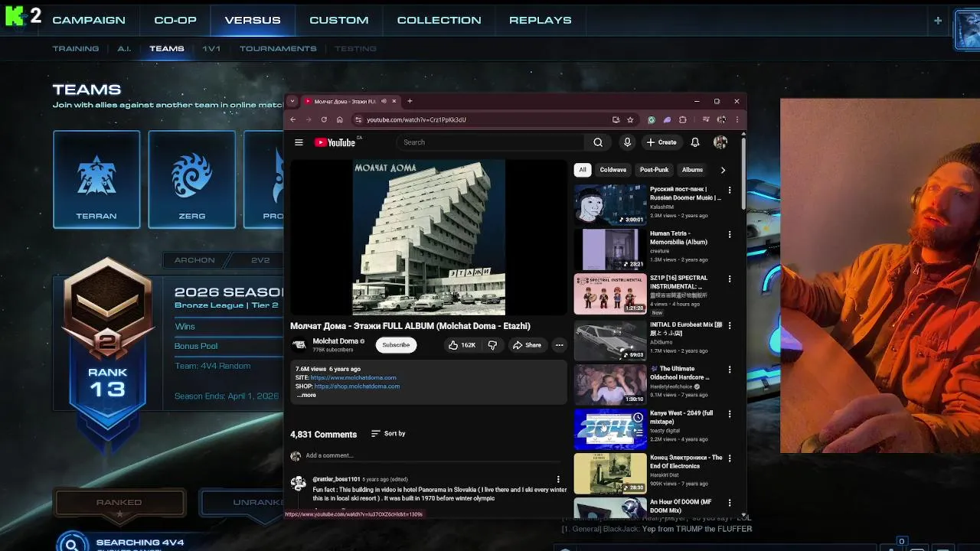Viewport: 980px width, 551px height.
Task: View site information icon in address bar
Action: [x=358, y=119]
